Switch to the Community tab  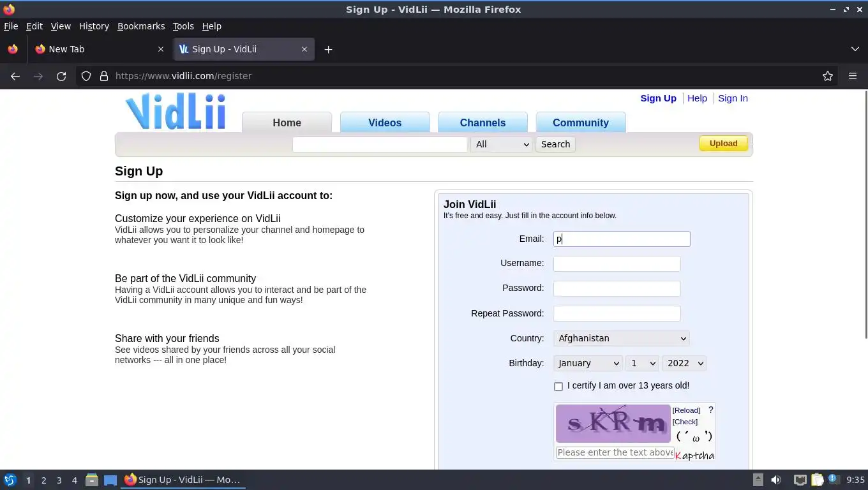(581, 122)
